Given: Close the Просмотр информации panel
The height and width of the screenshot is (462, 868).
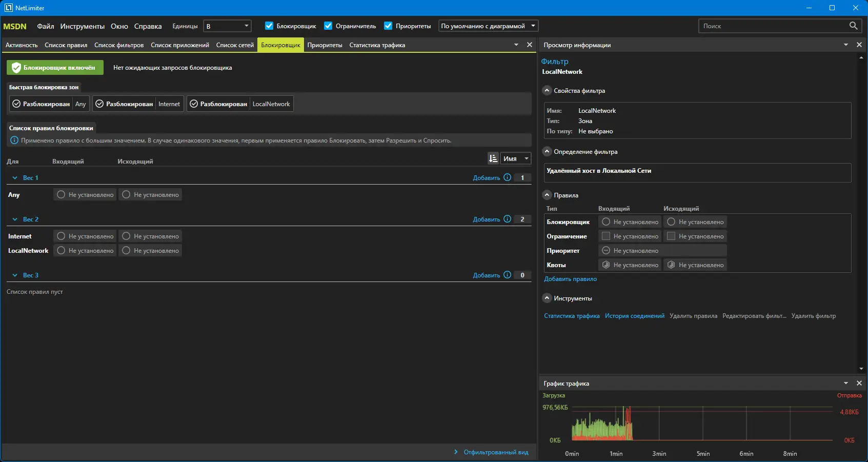Looking at the screenshot, I should [859, 45].
